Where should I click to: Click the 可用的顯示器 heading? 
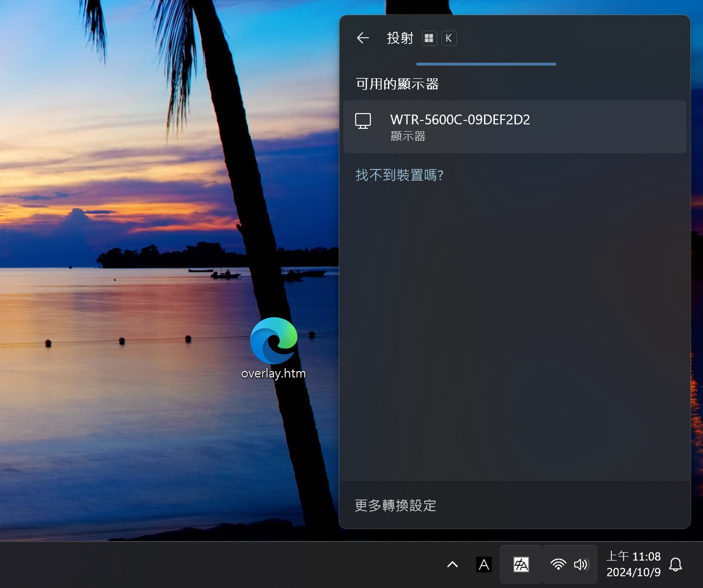(x=397, y=84)
